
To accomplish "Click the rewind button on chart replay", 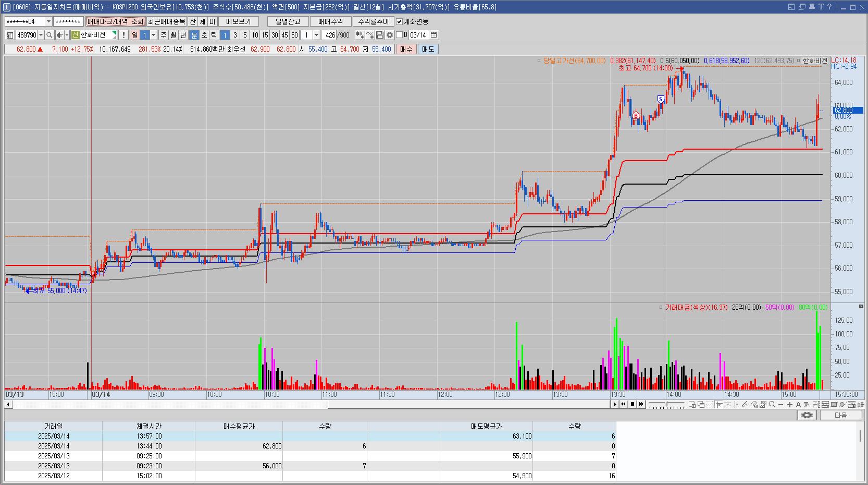I will click(623, 404).
